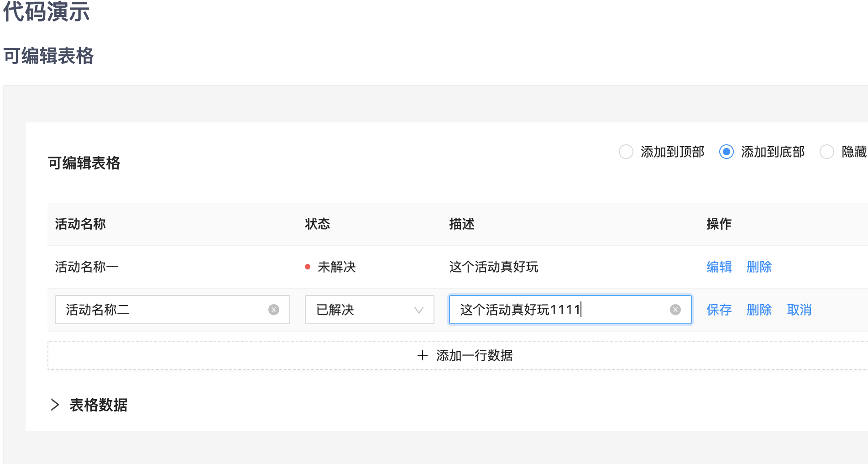Screen dimensions: 868x464
Task: Delete the 活动名称二 editing row
Action: coord(759,310)
